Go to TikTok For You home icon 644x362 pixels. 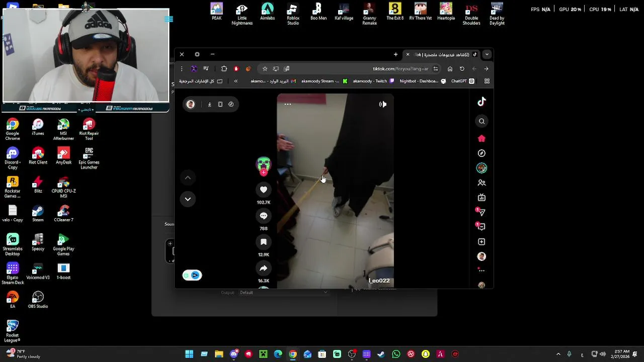pyautogui.click(x=481, y=138)
